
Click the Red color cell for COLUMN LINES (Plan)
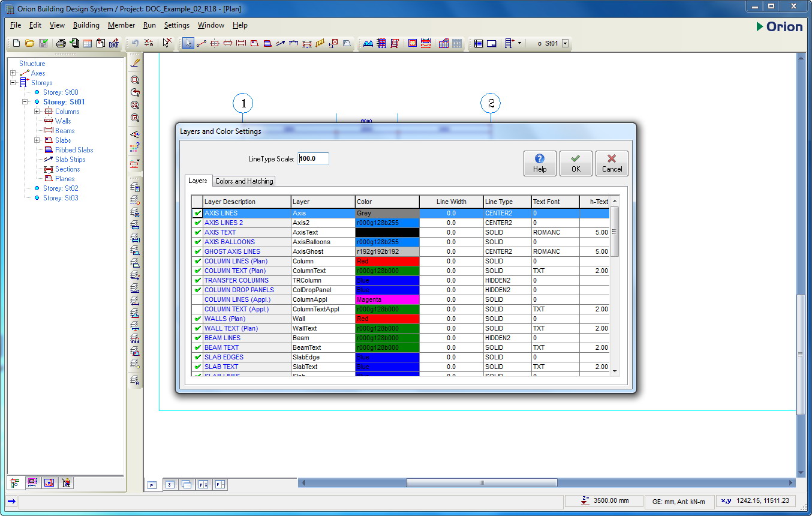[387, 261]
